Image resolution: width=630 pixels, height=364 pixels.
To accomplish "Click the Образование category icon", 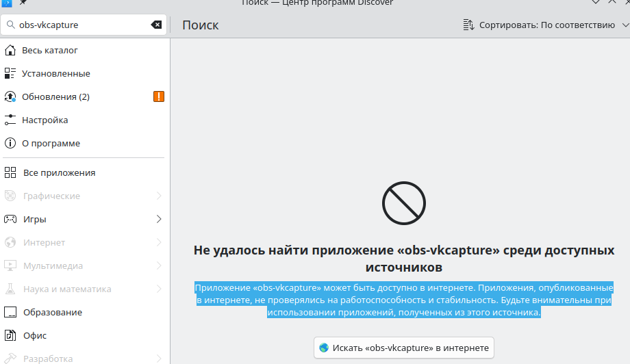I will pos(10,312).
